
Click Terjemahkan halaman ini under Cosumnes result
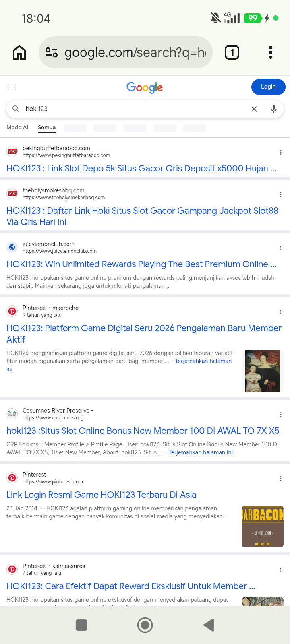pyautogui.click(x=201, y=452)
